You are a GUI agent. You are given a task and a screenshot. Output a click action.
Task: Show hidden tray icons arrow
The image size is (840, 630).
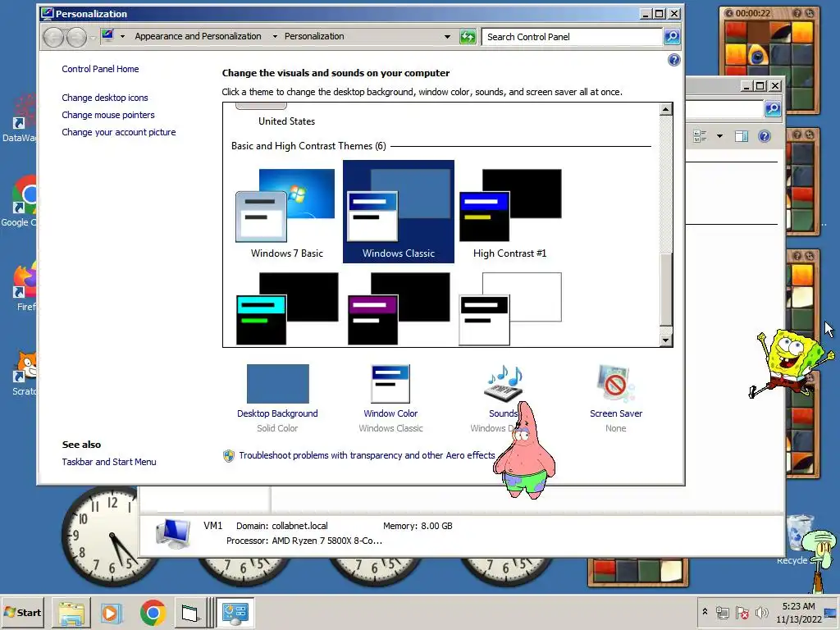[x=705, y=612]
